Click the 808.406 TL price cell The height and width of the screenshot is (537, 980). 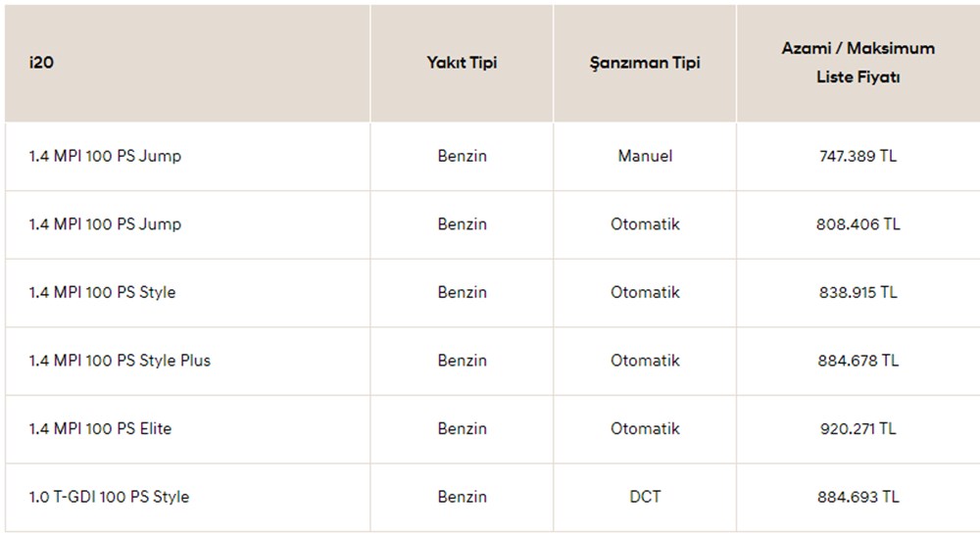point(857,224)
